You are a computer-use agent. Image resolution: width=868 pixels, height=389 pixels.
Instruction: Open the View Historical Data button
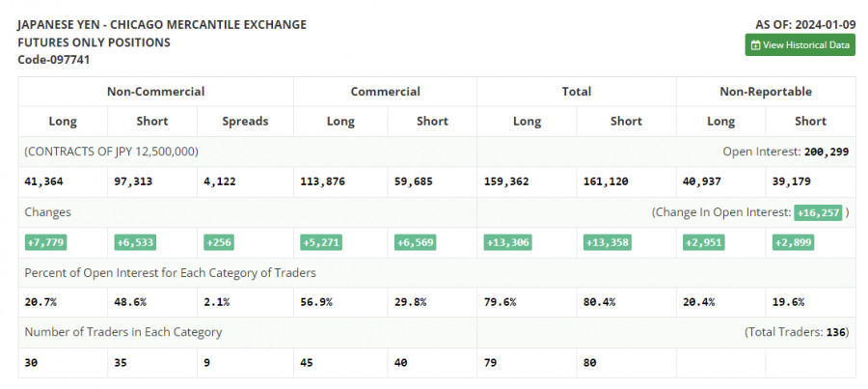tap(800, 45)
